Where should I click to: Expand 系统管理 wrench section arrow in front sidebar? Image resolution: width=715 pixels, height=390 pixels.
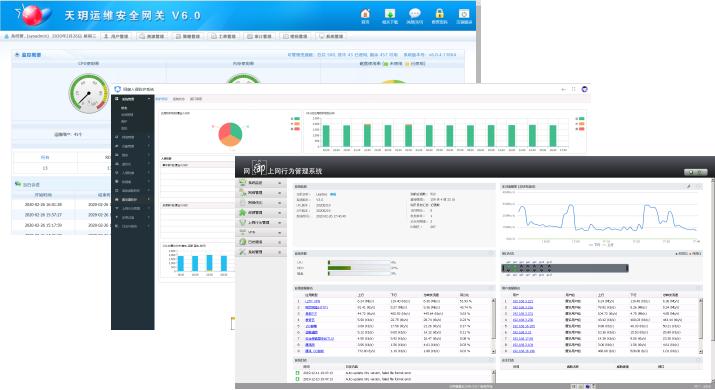(x=280, y=252)
